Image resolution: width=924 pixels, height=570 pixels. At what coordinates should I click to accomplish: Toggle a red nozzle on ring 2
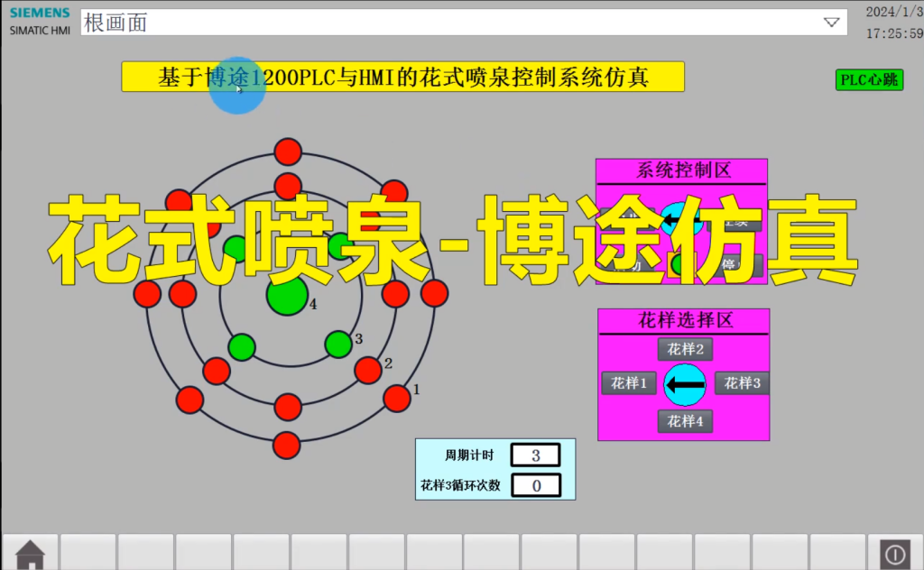[x=366, y=371]
